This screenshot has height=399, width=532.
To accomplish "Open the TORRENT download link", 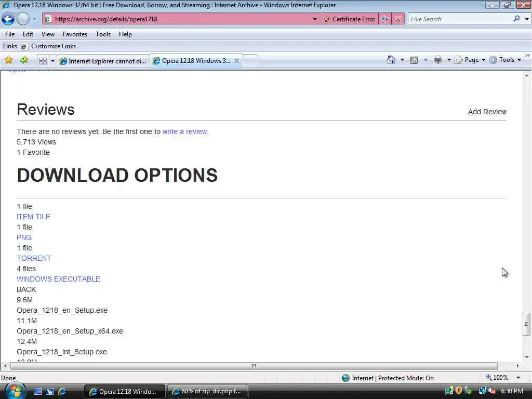I will tap(34, 258).
